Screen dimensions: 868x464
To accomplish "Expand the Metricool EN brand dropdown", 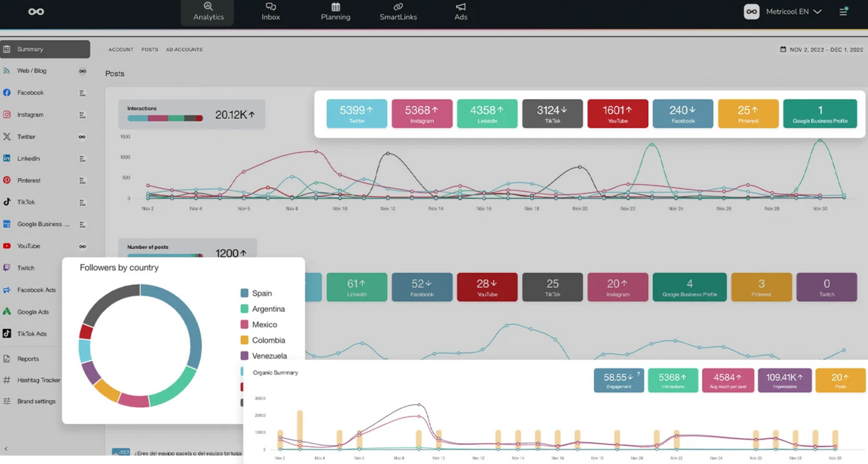I will pos(783,12).
